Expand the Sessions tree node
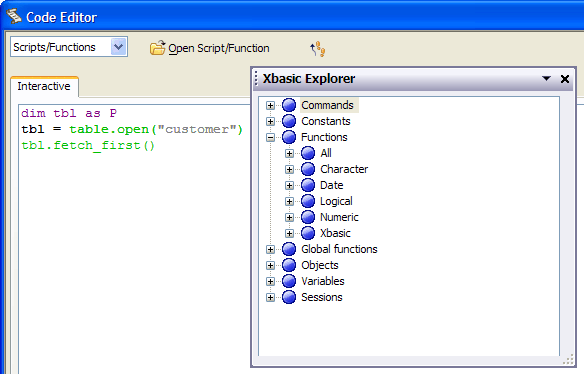 pos(270,298)
